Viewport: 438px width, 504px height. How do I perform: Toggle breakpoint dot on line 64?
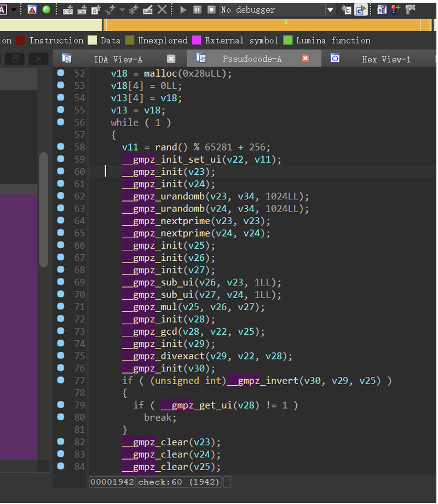61,220
